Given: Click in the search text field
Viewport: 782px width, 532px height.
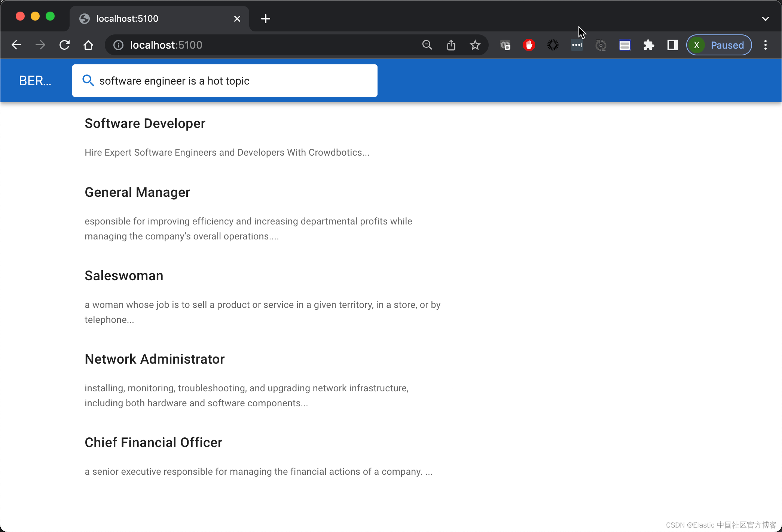Looking at the screenshot, I should tap(232, 81).
